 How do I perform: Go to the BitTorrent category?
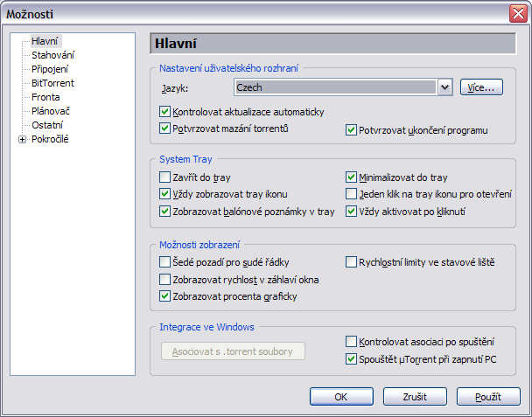pyautogui.click(x=52, y=83)
